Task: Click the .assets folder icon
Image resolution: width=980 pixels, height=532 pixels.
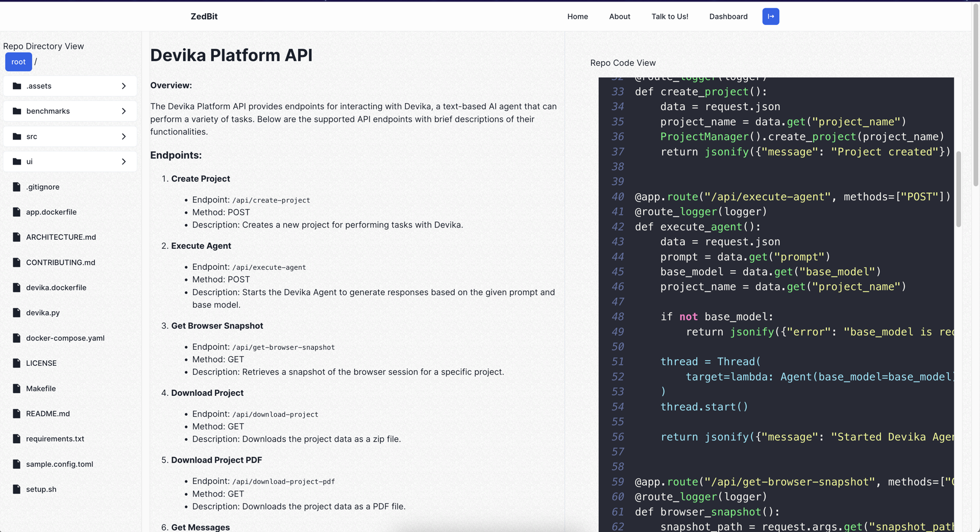Action: click(17, 86)
